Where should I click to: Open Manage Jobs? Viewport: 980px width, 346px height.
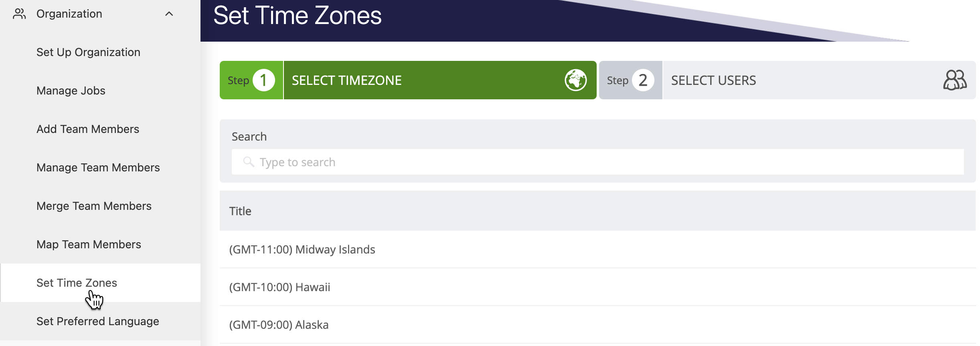click(x=71, y=91)
